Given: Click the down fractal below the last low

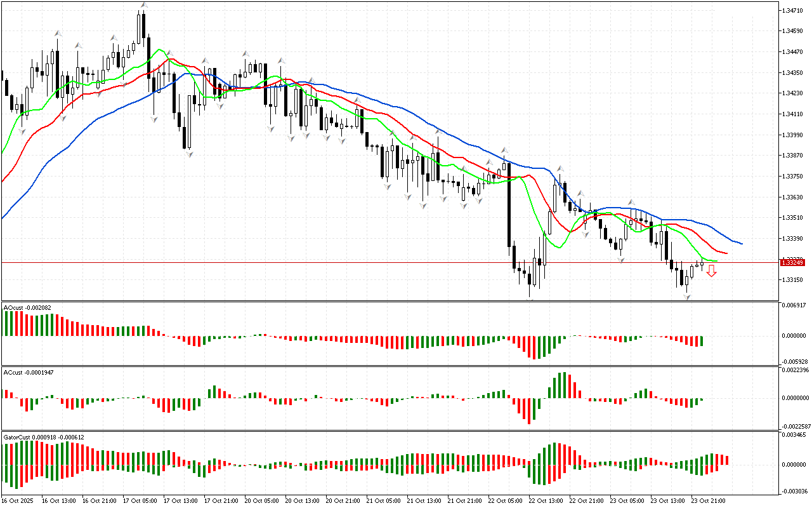Looking at the screenshot, I should coord(686,297).
